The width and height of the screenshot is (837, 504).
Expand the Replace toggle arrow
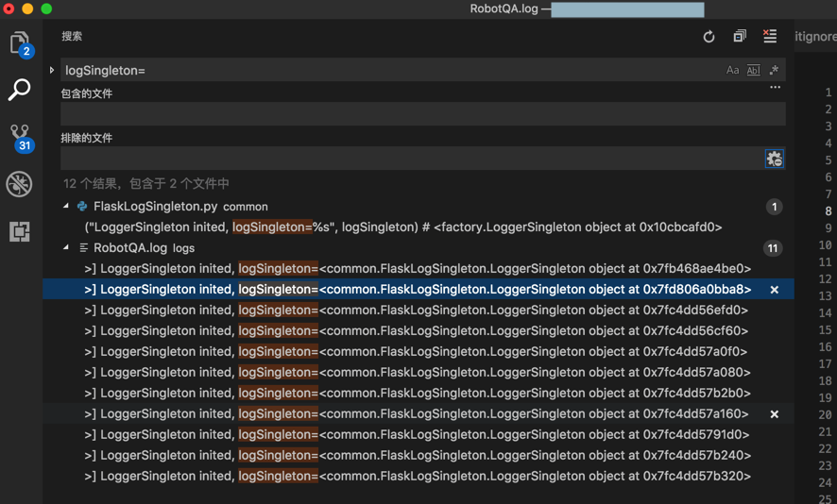52,71
